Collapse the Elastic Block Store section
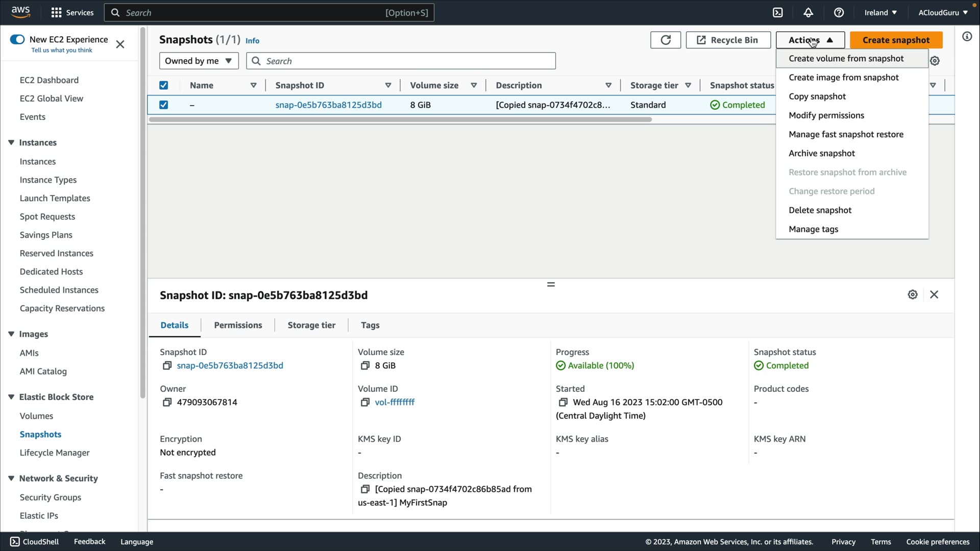The image size is (980, 551). pyautogui.click(x=11, y=397)
